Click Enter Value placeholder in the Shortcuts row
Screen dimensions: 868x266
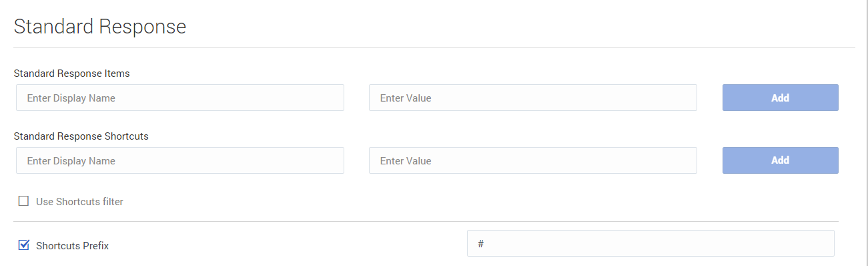[x=406, y=161]
